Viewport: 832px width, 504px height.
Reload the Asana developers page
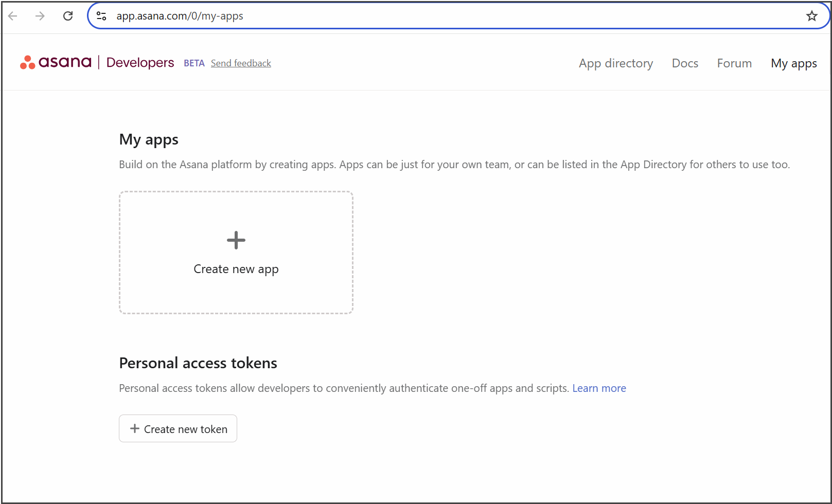click(x=68, y=16)
